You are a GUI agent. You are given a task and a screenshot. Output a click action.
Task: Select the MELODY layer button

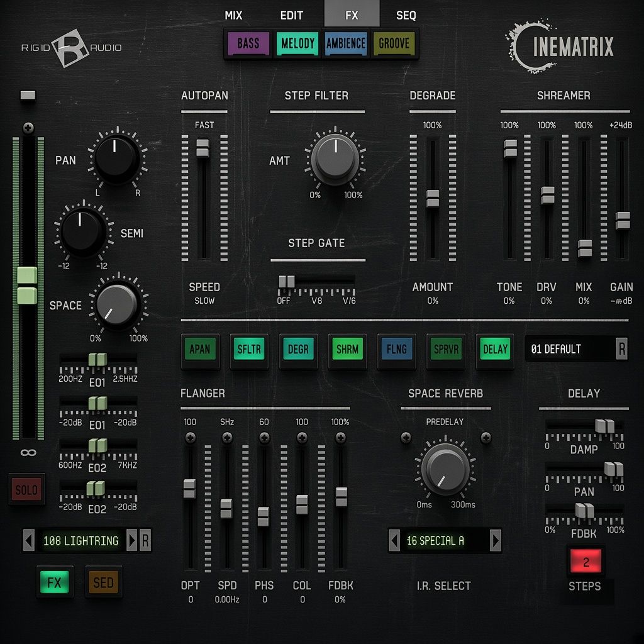click(x=297, y=43)
